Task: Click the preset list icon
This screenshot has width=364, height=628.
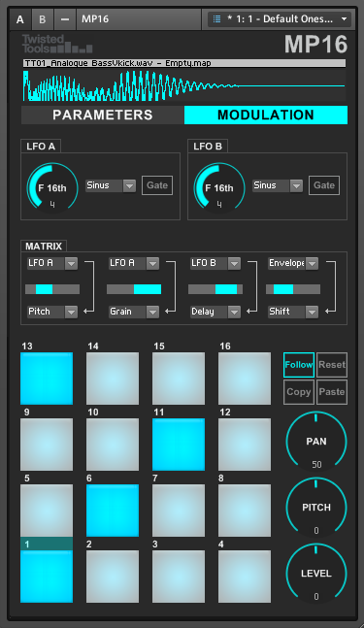Action: [x=216, y=18]
